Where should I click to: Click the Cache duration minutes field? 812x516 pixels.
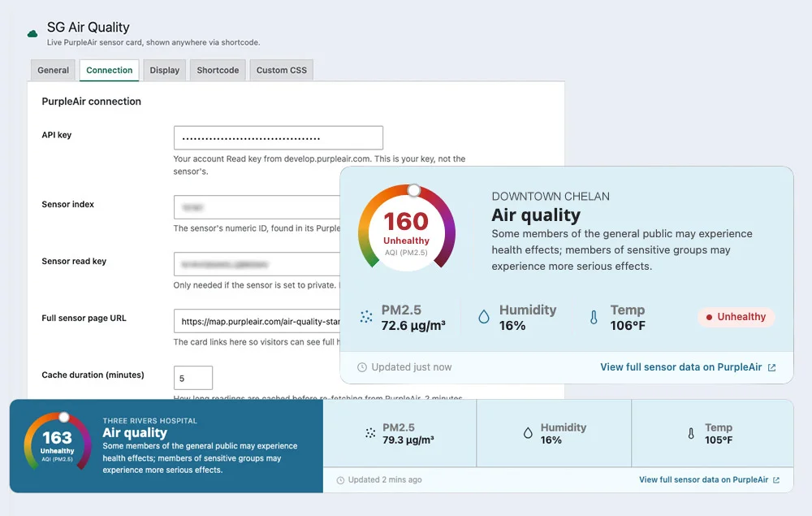(x=193, y=378)
